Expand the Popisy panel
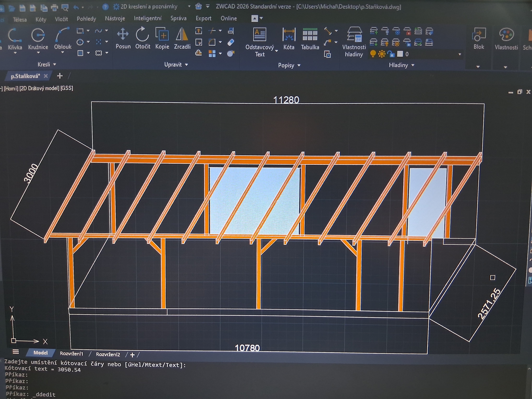 tap(289, 65)
